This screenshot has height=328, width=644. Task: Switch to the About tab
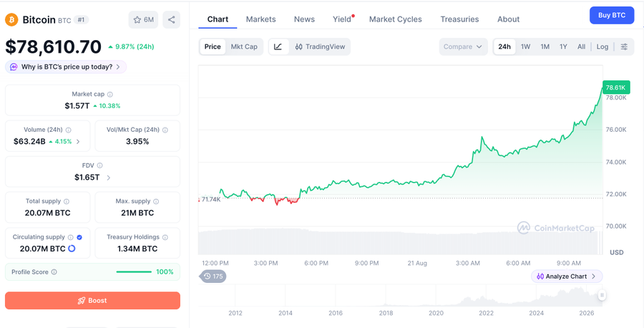tap(509, 19)
